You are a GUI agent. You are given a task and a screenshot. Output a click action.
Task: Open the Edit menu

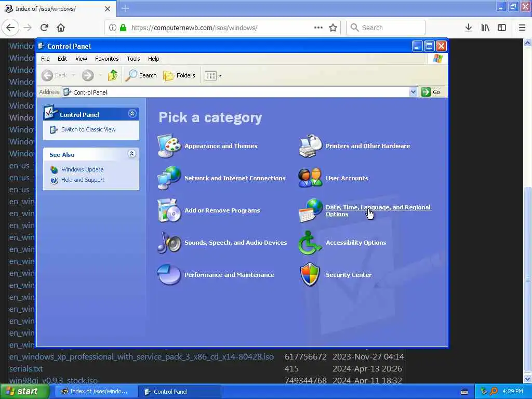pos(62,59)
